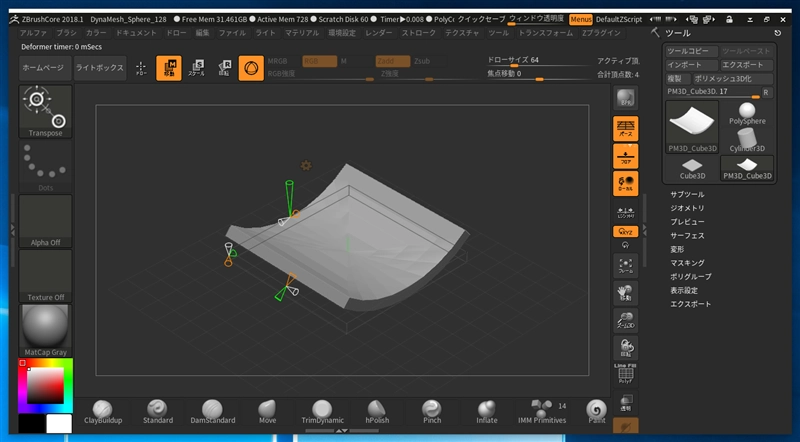Viewport: 800px width, 442px height.
Task: Choose the IMM Primitives brush
Action: (x=542, y=412)
